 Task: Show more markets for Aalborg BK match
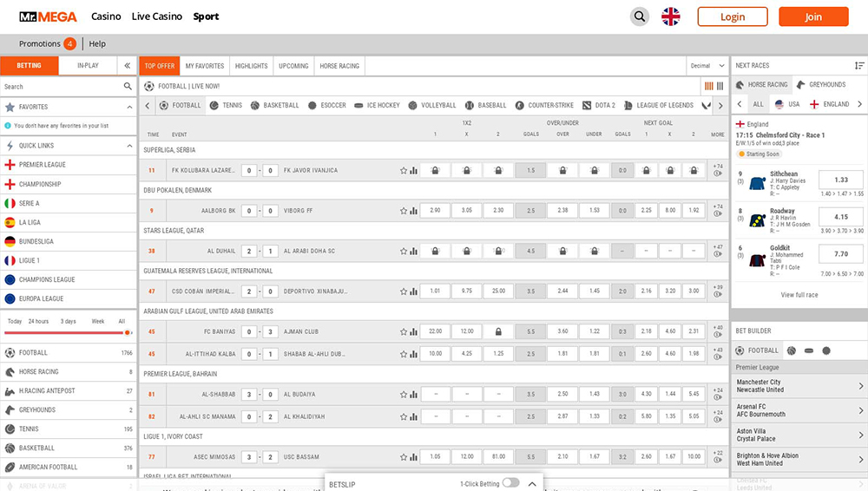coord(718,210)
